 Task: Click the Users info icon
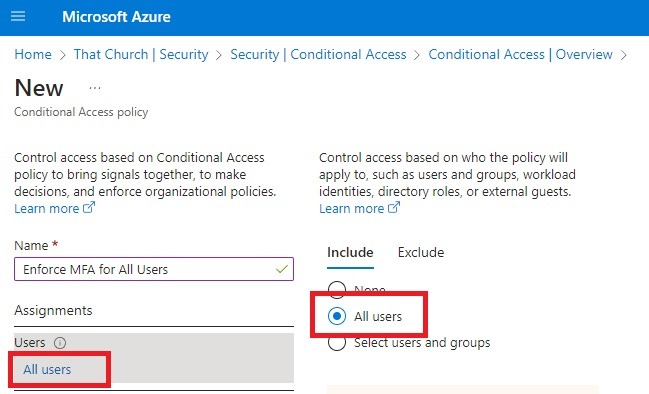(60, 343)
